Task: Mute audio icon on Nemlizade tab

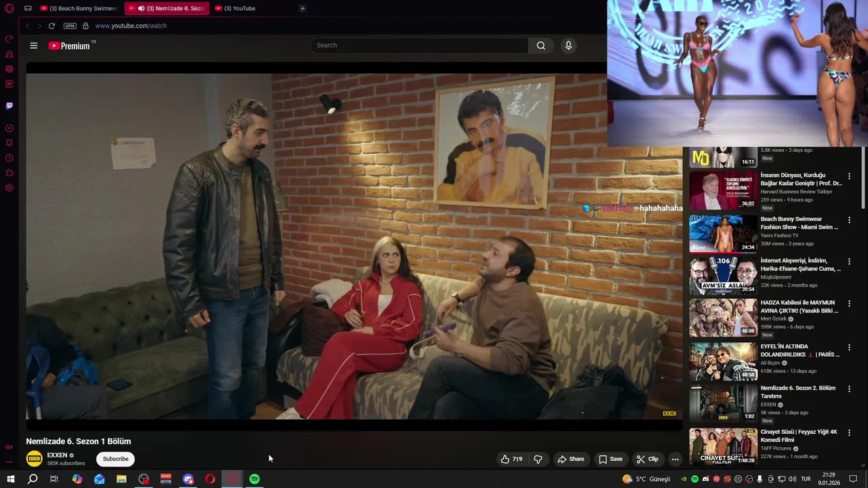Action: coord(140,8)
